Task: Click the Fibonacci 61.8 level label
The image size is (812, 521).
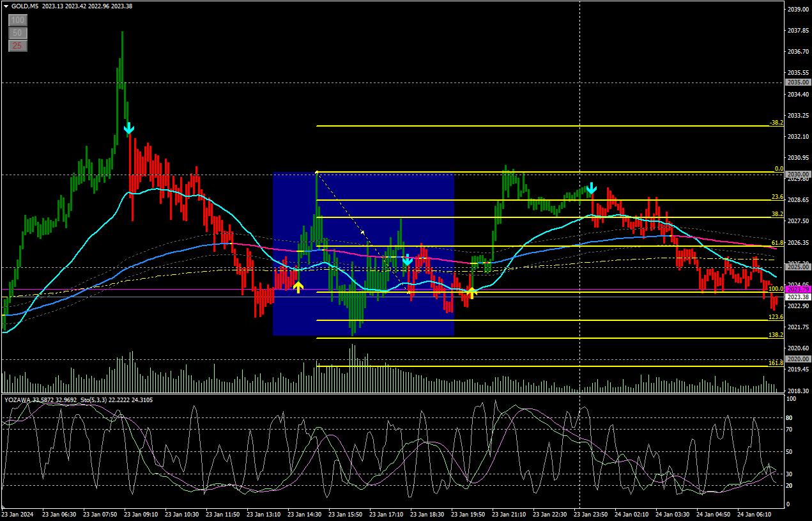Action: (777, 243)
